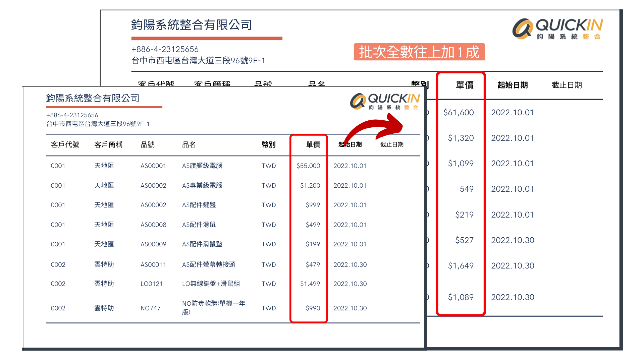Screen dimensions: 644x362
Task: Click the 客戶代號 column header in front table
Action: [65, 144]
